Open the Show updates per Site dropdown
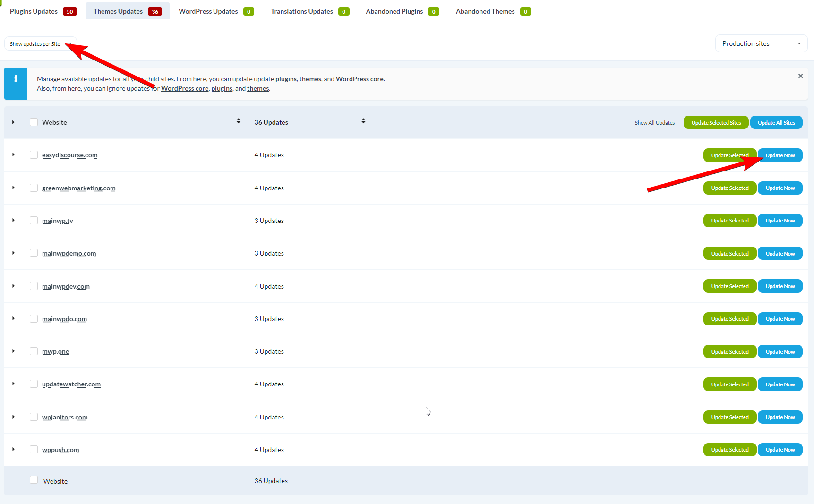This screenshot has width=814, height=504. (40, 43)
